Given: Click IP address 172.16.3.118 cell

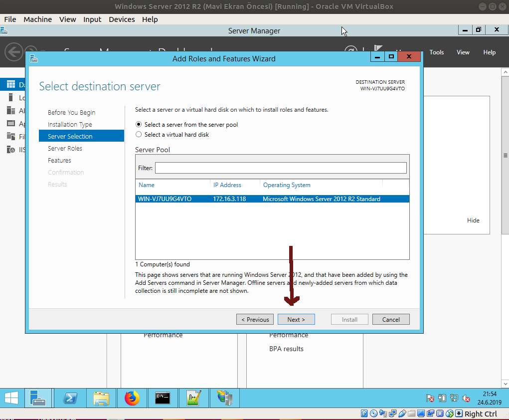Looking at the screenshot, I should pyautogui.click(x=229, y=199).
